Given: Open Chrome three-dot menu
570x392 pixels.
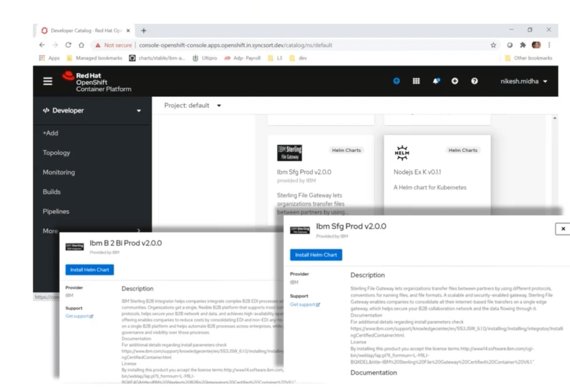Looking at the screenshot, I should coord(549,45).
